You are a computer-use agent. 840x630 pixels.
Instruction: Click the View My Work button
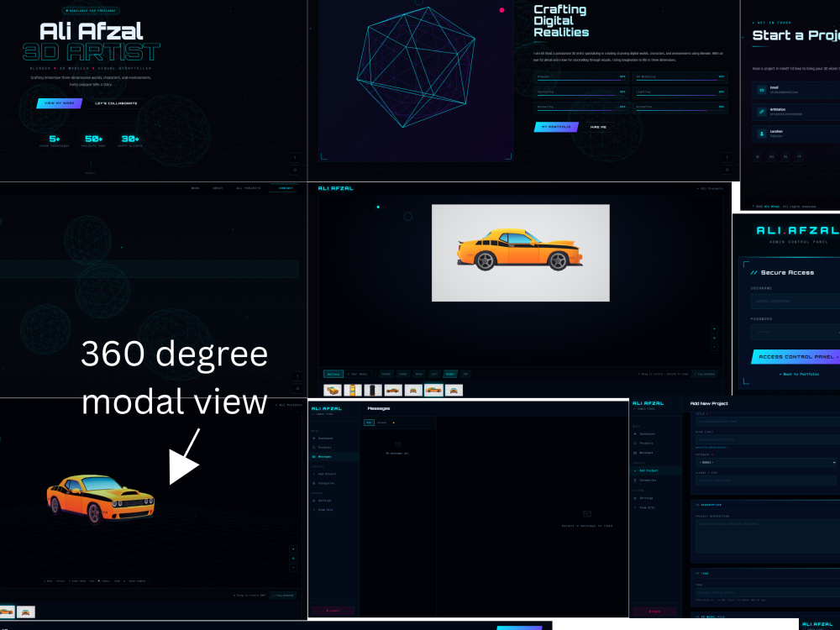coord(59,103)
